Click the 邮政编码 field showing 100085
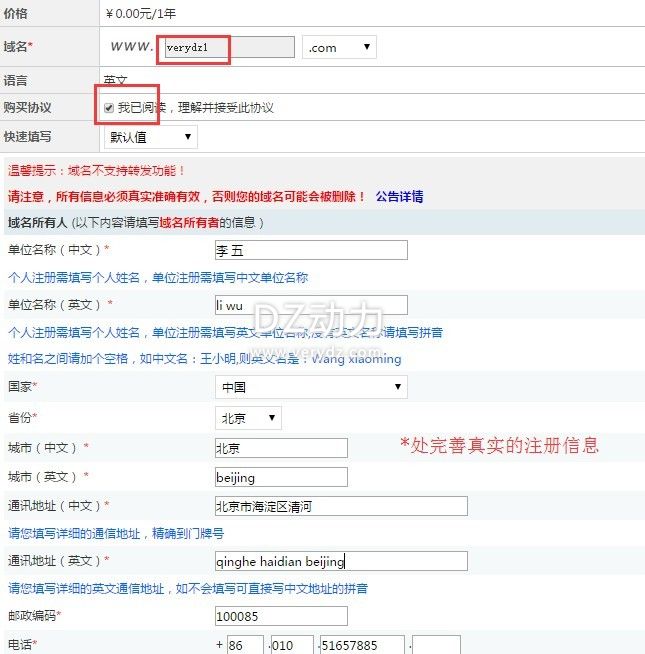This screenshot has height=654, width=645. 281,617
